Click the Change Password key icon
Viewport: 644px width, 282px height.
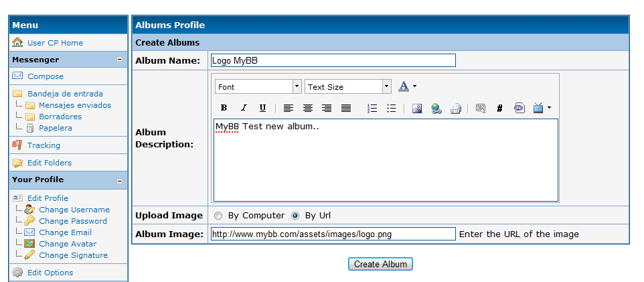point(29,221)
